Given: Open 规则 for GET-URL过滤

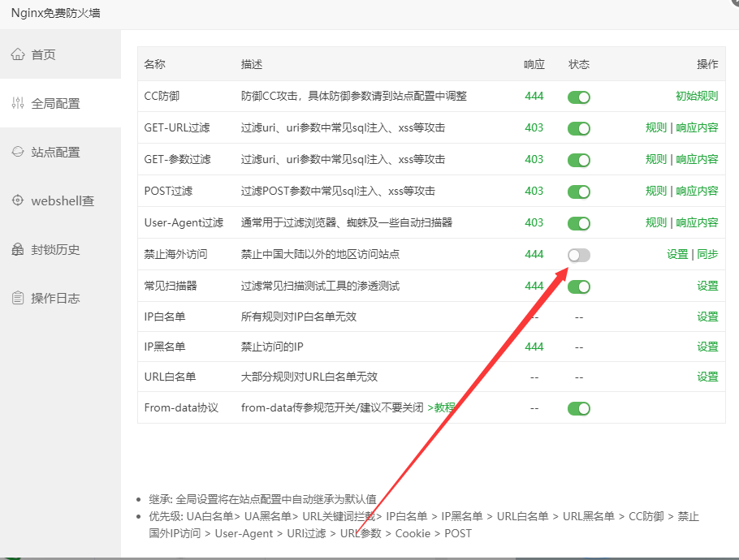Looking at the screenshot, I should click(x=656, y=127).
